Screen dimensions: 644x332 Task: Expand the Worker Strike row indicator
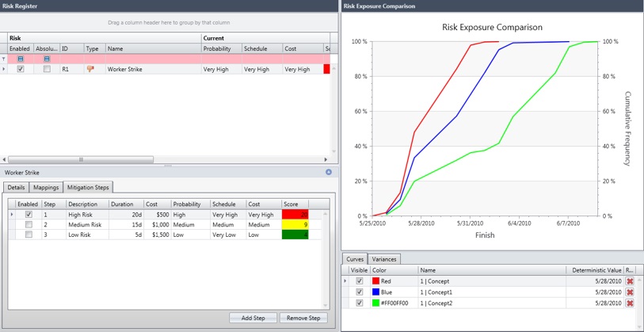[3, 70]
